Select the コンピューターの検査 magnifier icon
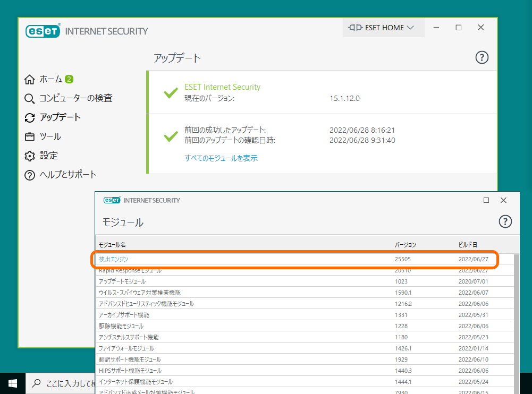Screen dimensions: 532x394 29,98
